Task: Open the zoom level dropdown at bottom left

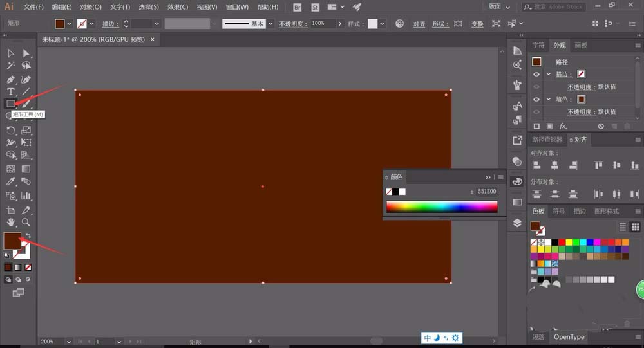Action: (x=69, y=342)
